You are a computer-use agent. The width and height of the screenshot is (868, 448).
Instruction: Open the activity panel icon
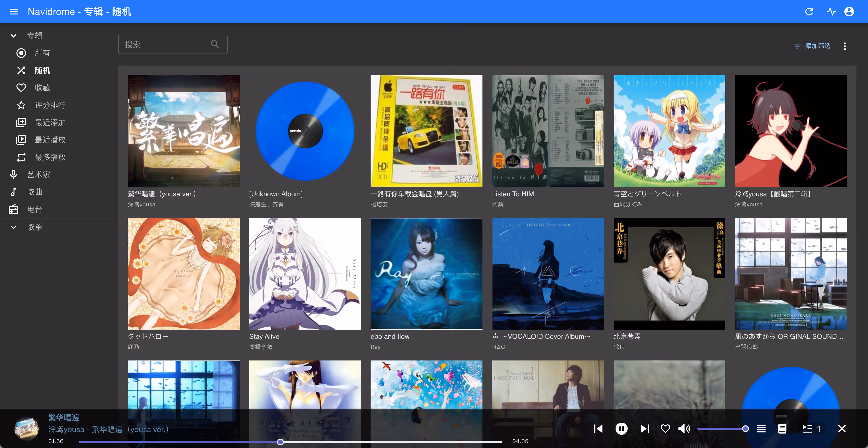click(x=831, y=12)
